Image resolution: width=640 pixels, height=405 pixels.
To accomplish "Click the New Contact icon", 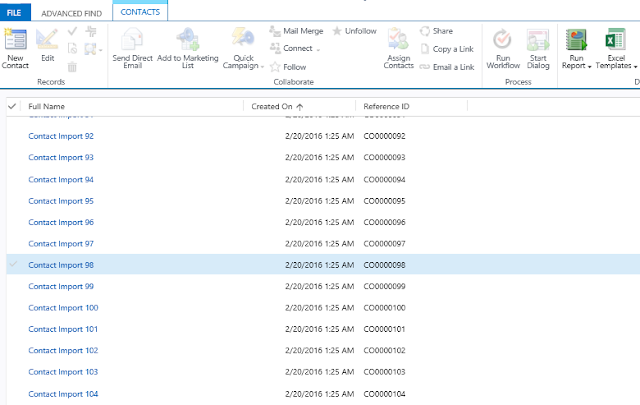I will point(15,40).
